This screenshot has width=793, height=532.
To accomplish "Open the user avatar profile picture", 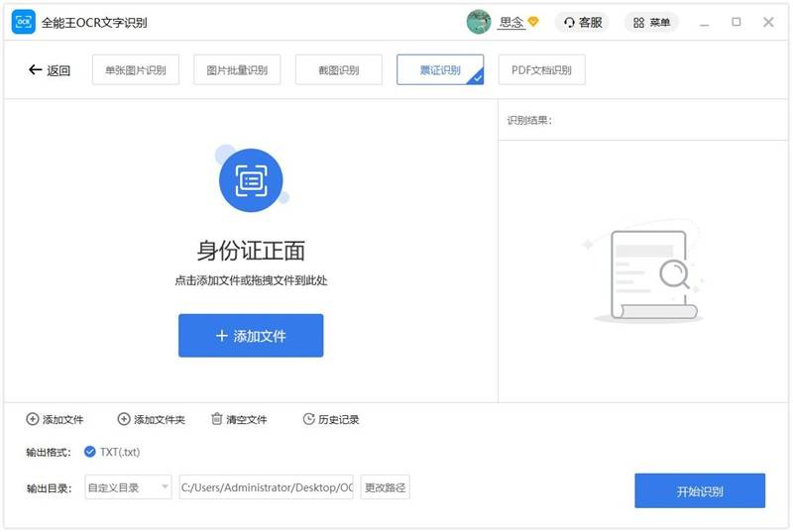I will point(478,22).
